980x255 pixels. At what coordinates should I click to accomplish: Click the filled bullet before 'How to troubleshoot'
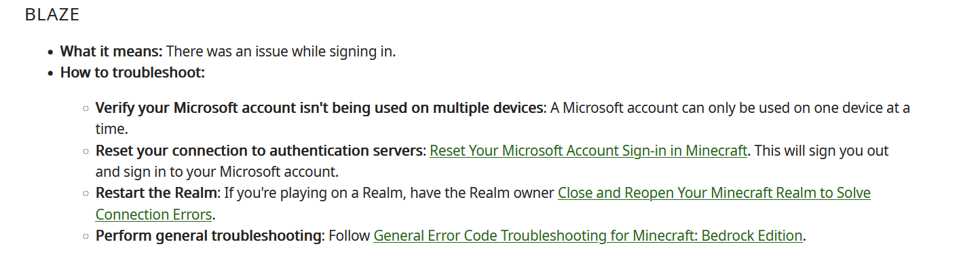click(51, 73)
